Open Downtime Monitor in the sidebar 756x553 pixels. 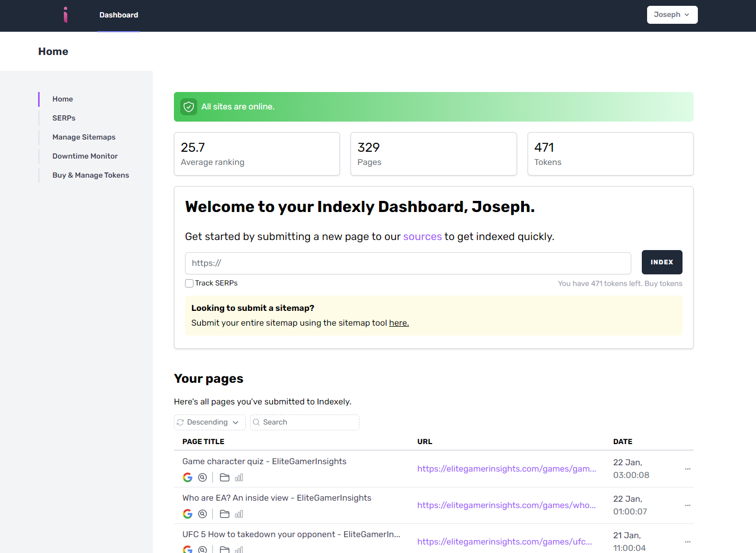(85, 156)
